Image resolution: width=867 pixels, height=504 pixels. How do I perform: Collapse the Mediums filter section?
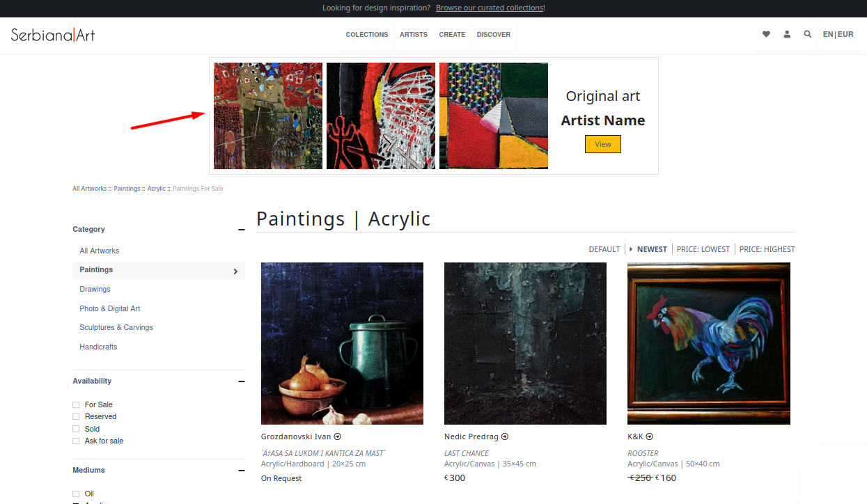[x=242, y=471]
